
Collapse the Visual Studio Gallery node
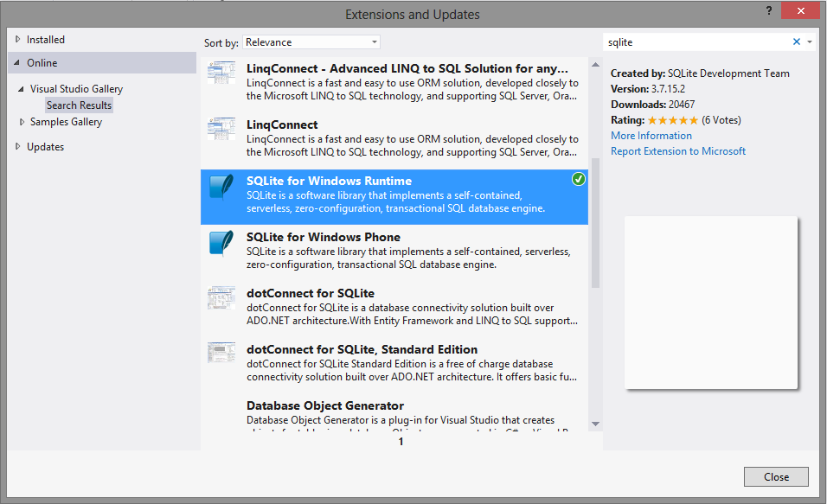pyautogui.click(x=21, y=89)
